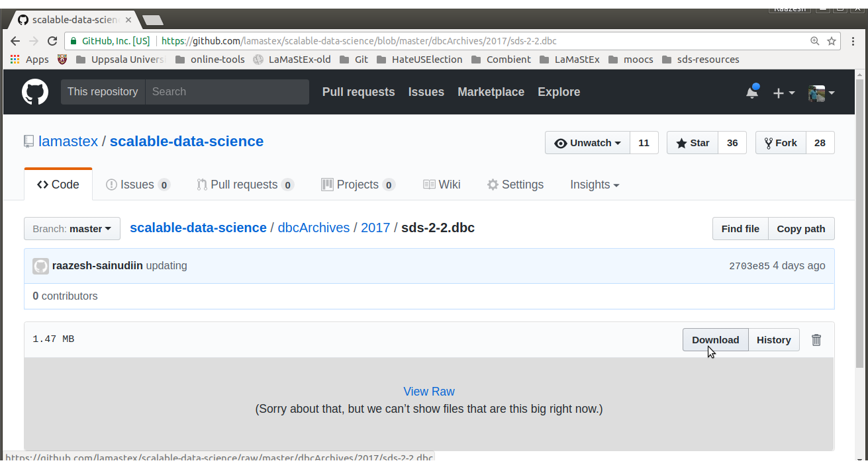This screenshot has width=868, height=469.
Task: Click the browser reload button
Action: (x=54, y=41)
